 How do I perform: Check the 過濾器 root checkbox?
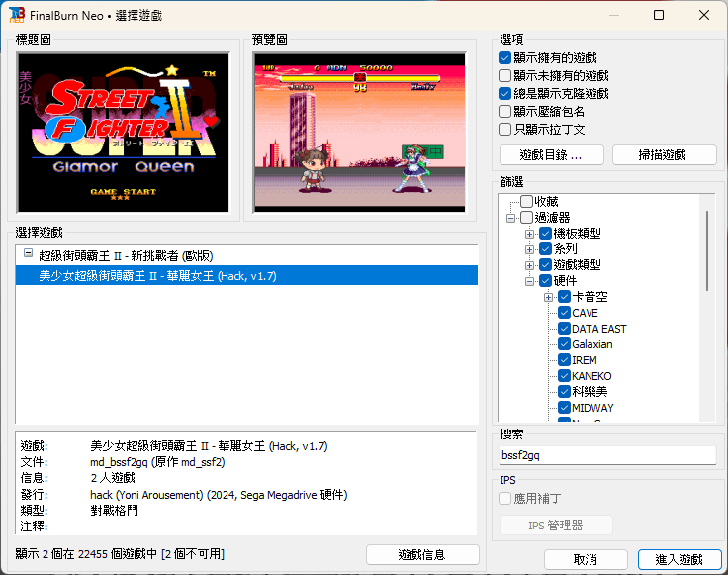pyautogui.click(x=526, y=217)
